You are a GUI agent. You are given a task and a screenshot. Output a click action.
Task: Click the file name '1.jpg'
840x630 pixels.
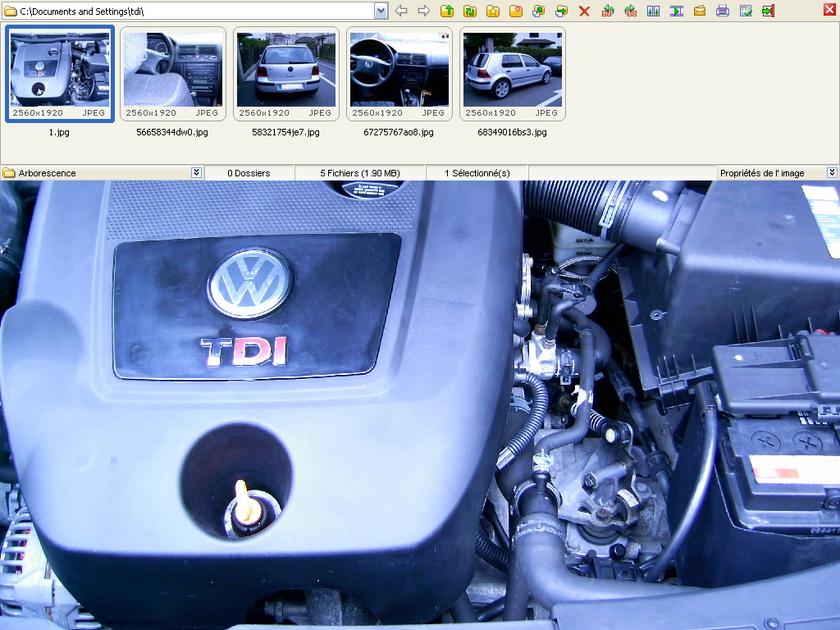pos(59,132)
